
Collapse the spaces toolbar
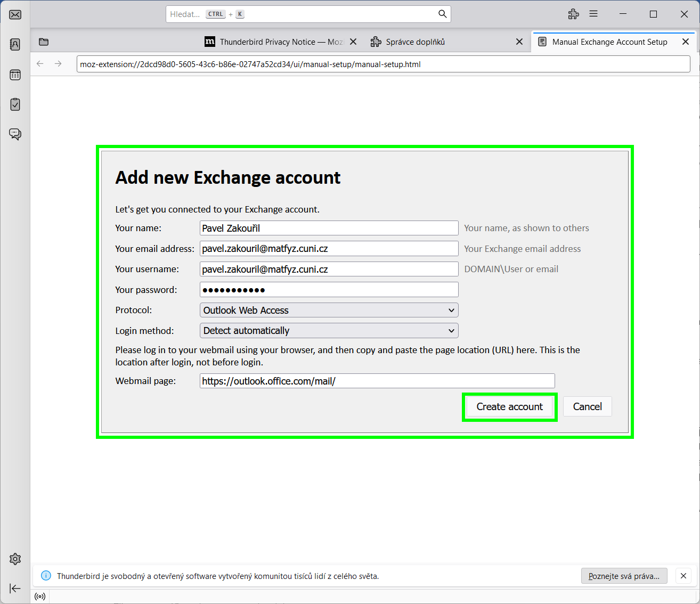15,588
